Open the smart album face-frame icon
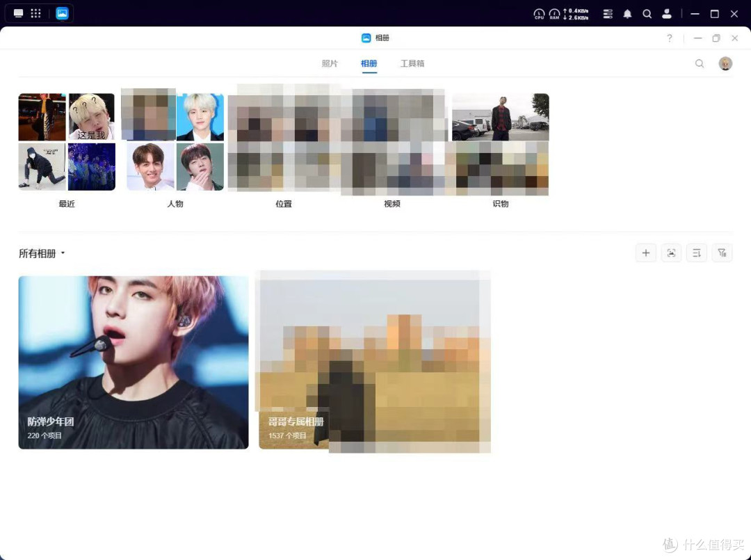Screen dimensions: 751x560 671,253
